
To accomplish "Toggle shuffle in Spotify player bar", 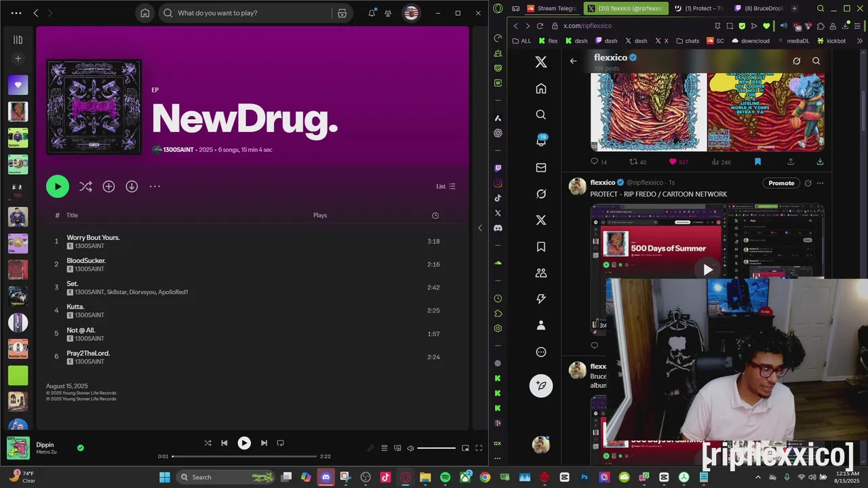I will tap(208, 443).
